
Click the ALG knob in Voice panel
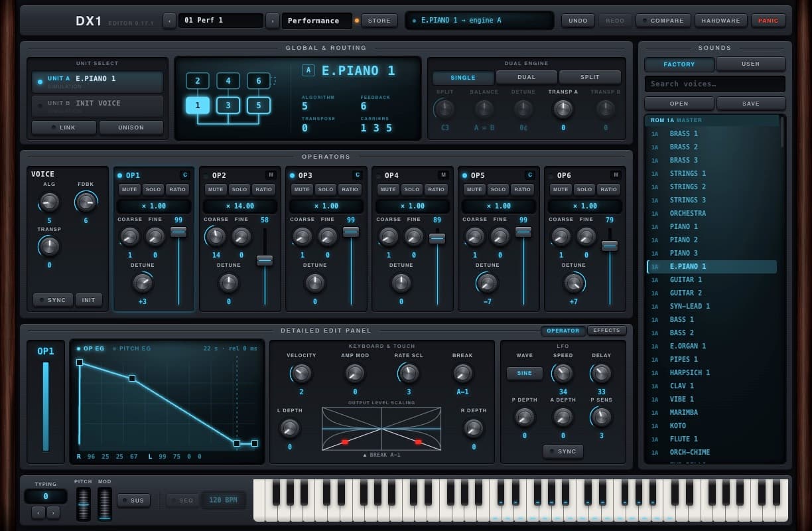click(x=49, y=202)
